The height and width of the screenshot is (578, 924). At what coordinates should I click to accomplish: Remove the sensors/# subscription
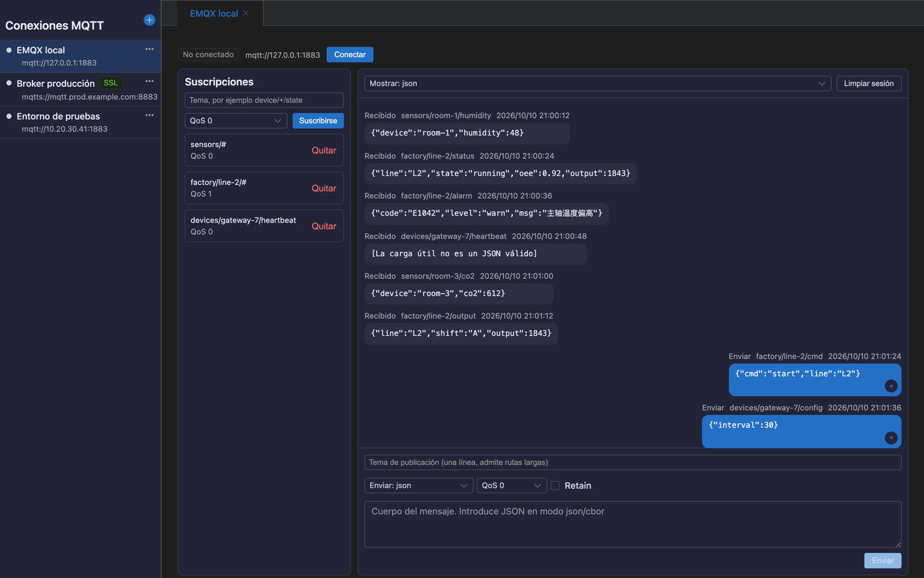(x=324, y=150)
